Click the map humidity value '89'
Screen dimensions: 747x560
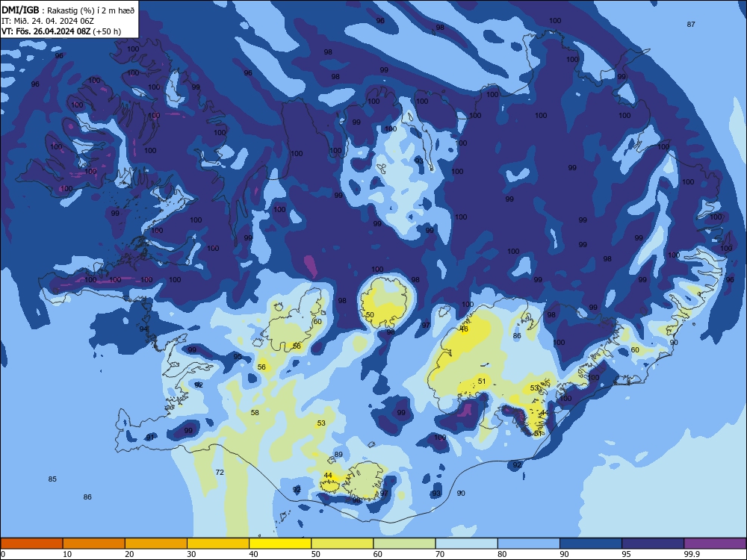(x=338, y=454)
